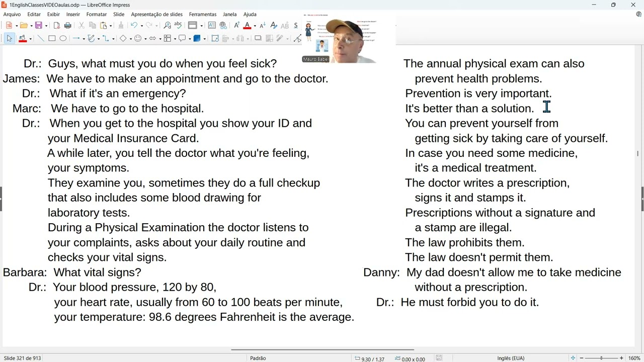Viewport: 644px width, 362px height.
Task: Open the Exibir menu
Action: click(53, 15)
